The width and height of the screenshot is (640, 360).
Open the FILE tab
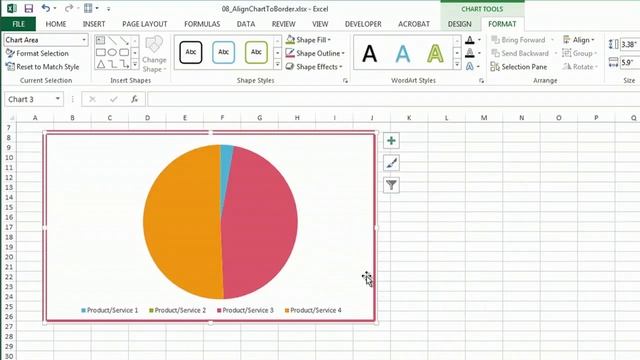pos(18,24)
